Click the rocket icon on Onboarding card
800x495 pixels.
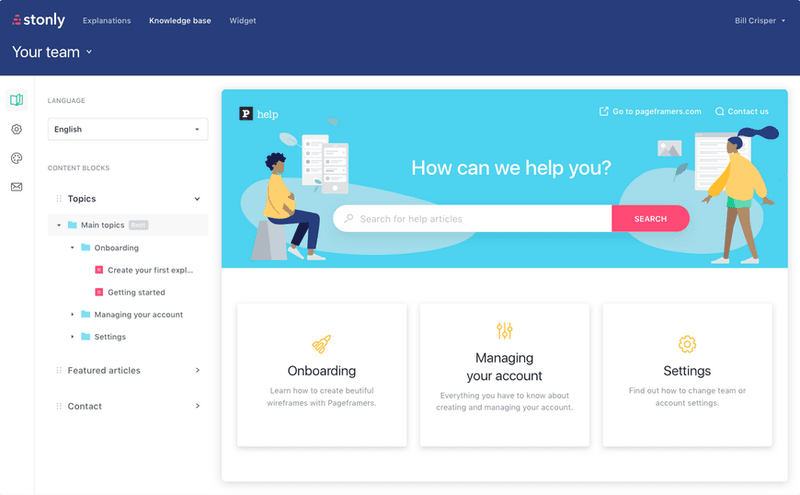(321, 344)
